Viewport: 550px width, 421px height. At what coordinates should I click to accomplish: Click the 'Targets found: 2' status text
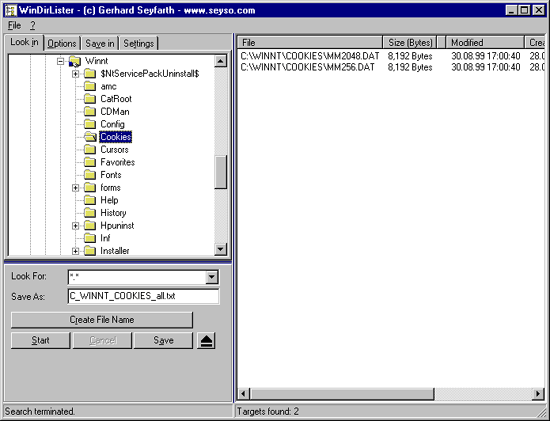point(268,411)
